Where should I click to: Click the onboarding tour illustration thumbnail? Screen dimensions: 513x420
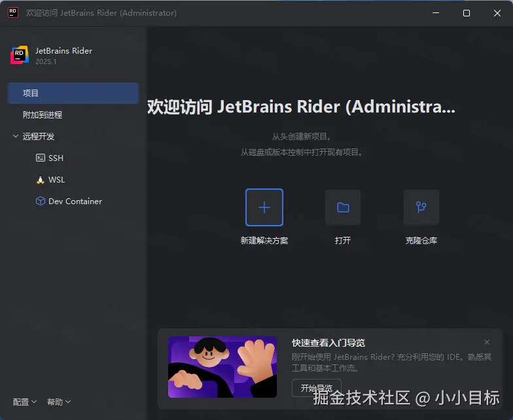pos(222,367)
